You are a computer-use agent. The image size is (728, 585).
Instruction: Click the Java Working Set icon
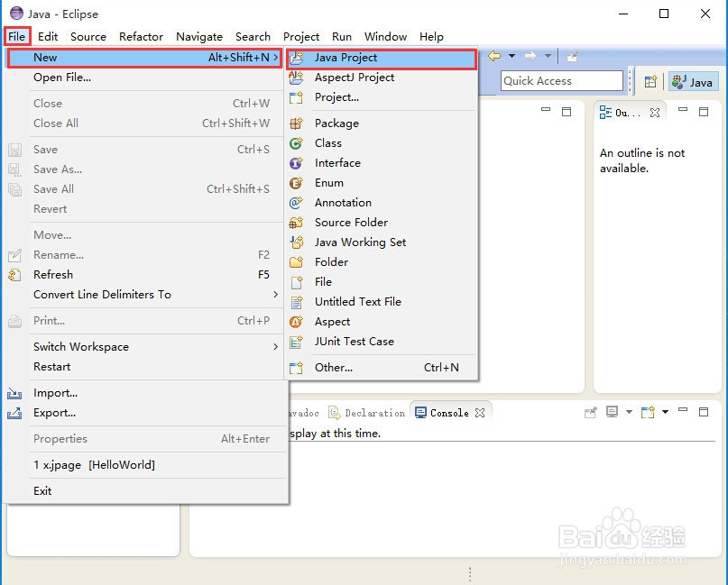[296, 242]
